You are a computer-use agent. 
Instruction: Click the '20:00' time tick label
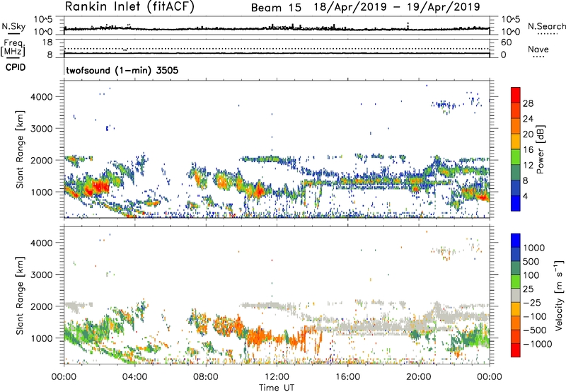coord(419,377)
